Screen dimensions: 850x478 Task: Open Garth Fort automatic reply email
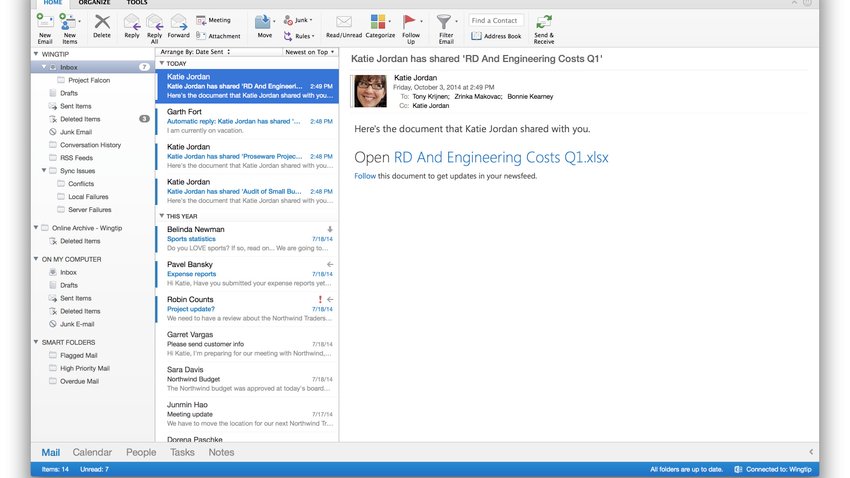247,121
